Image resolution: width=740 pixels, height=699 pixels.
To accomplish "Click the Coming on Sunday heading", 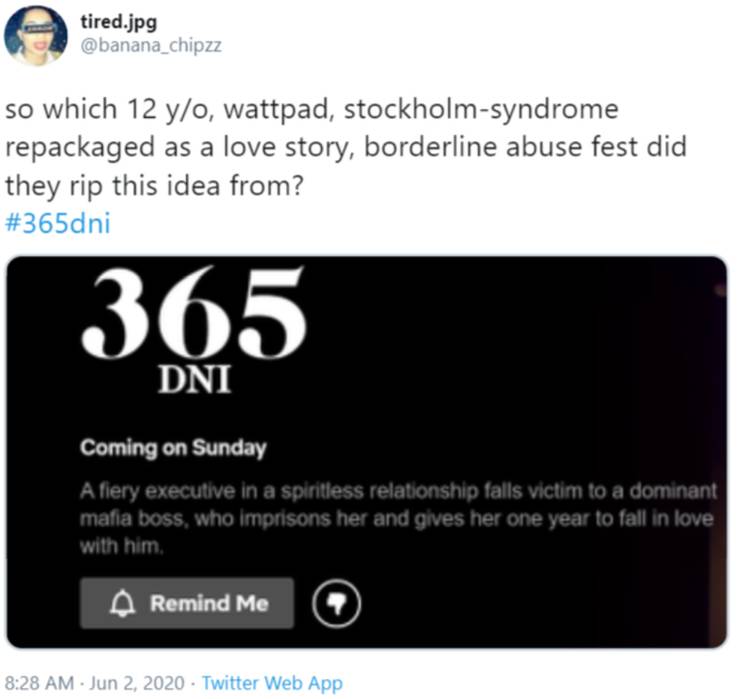I will (x=173, y=447).
